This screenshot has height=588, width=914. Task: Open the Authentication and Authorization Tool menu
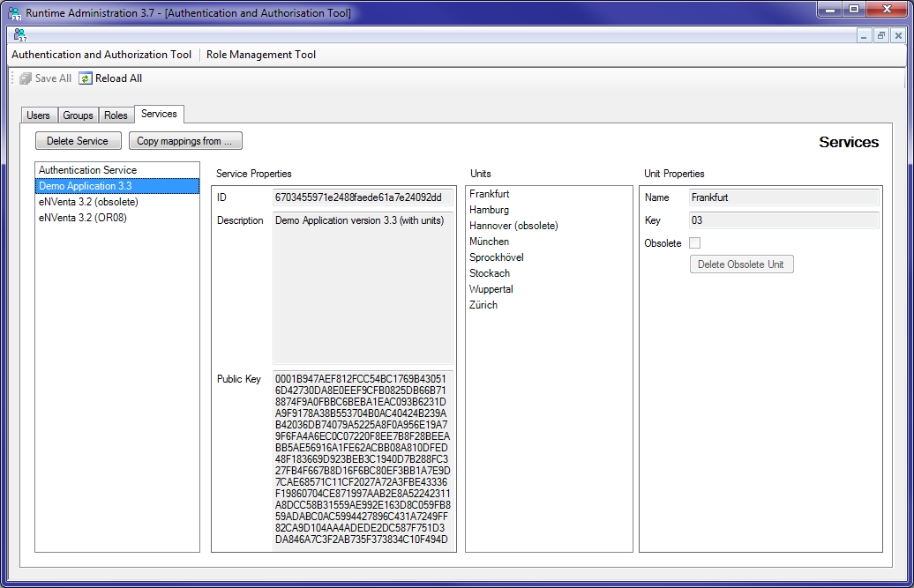pyautogui.click(x=101, y=54)
